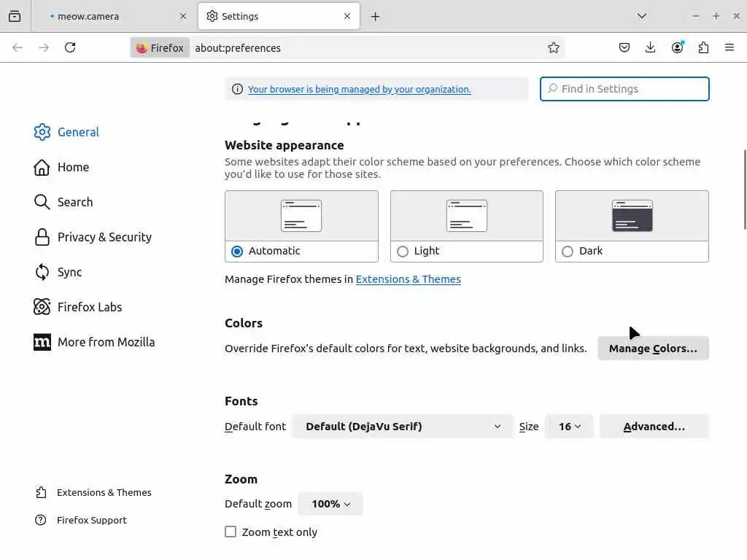Open the Firefox Support link
Viewport: 747px width, 560px height.
tap(81, 520)
